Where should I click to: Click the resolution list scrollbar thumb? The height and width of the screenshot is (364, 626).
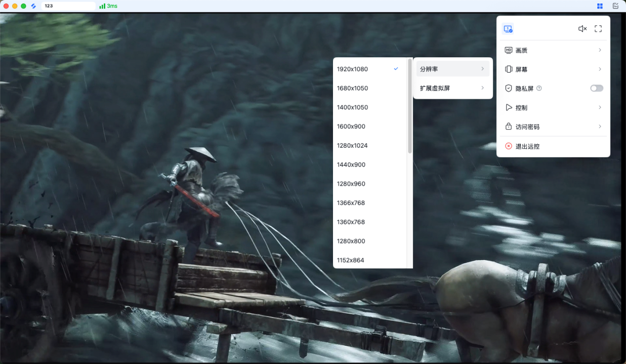[x=410, y=106]
